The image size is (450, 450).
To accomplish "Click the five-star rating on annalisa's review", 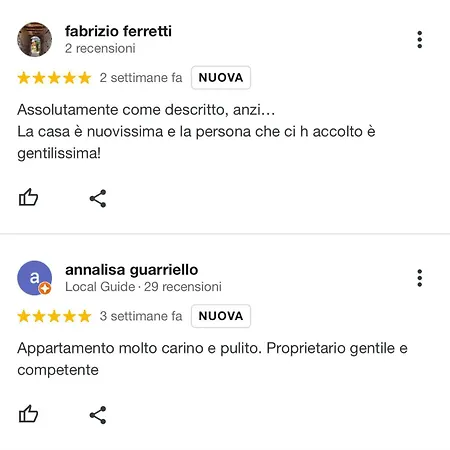I will (54, 316).
